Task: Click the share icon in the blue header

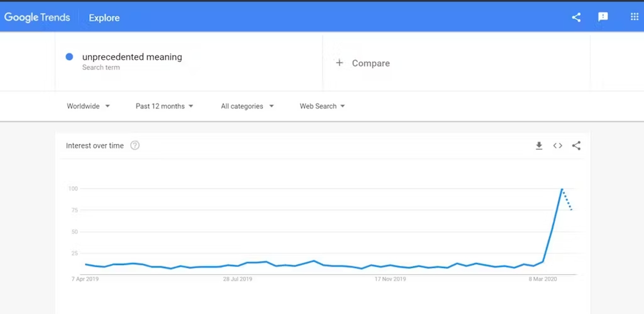Action: coord(576,17)
